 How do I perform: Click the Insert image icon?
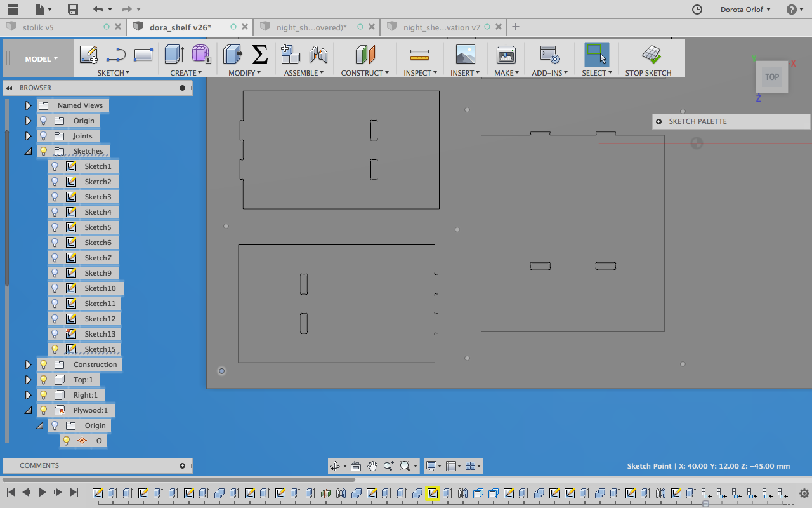pyautogui.click(x=466, y=55)
